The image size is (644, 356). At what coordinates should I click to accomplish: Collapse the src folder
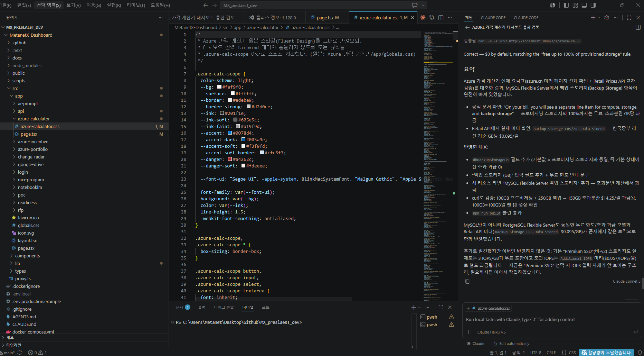point(15,88)
